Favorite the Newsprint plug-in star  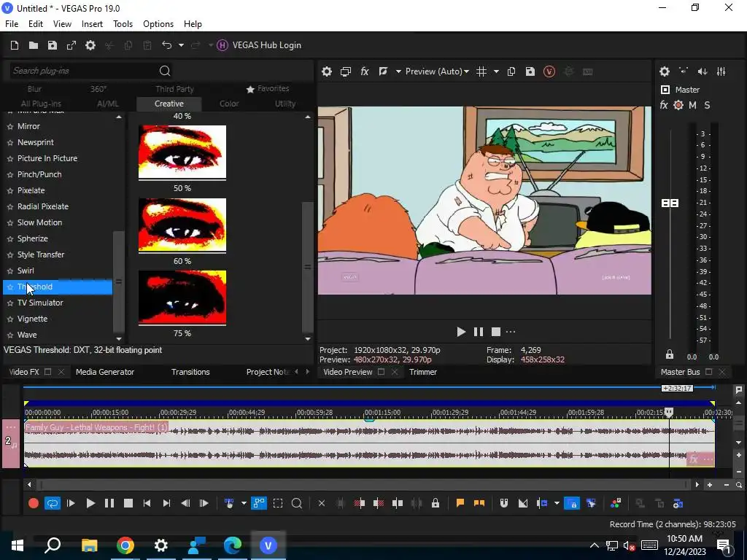click(10, 143)
